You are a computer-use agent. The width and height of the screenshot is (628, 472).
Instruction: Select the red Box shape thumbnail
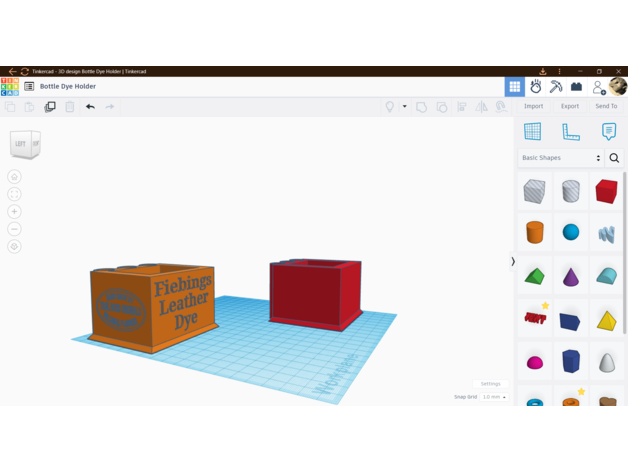[x=606, y=190]
